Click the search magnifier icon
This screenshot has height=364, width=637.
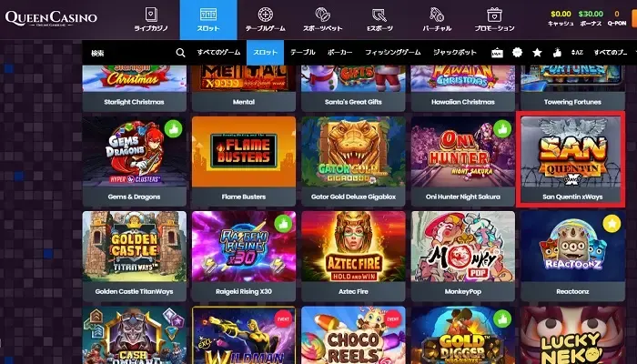pos(180,53)
